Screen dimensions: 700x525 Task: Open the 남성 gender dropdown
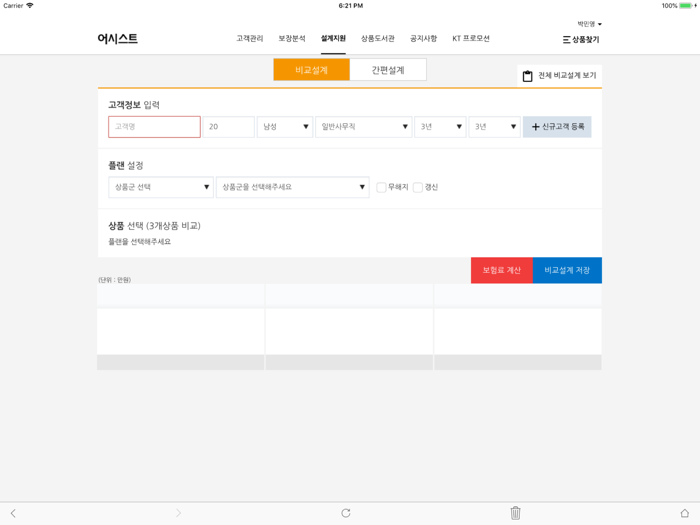(x=285, y=127)
